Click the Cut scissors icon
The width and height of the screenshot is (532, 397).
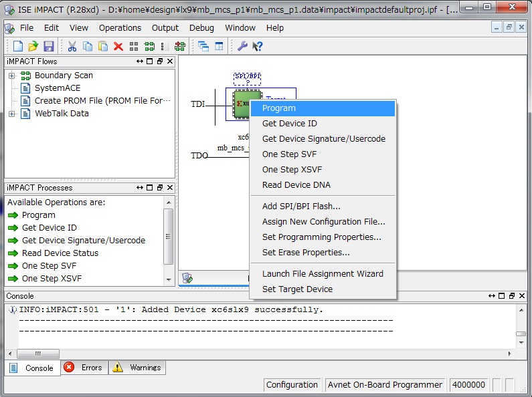pyautogui.click(x=72, y=46)
